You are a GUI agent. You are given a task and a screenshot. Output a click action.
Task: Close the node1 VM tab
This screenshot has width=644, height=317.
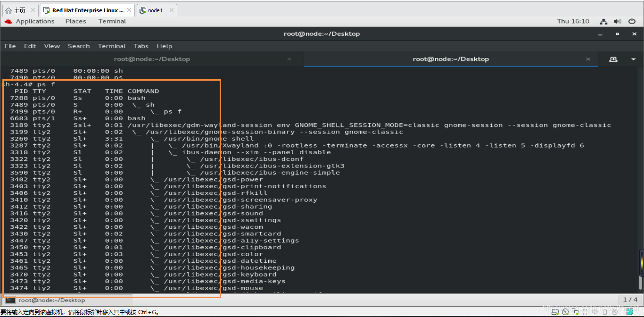(x=171, y=10)
